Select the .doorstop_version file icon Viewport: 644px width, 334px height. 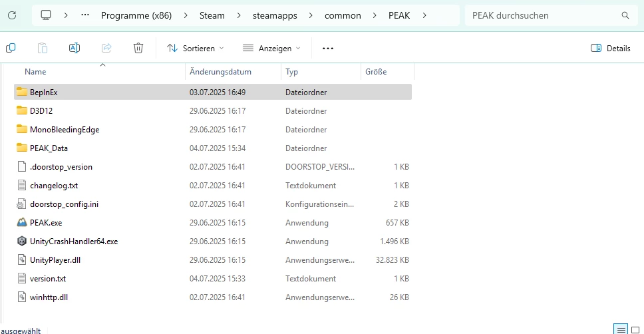pos(22,166)
